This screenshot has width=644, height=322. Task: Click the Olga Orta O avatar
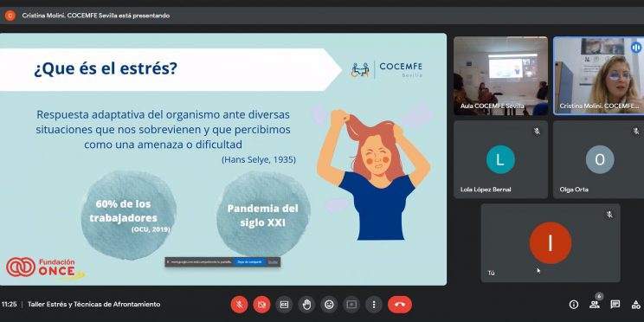pos(600,159)
